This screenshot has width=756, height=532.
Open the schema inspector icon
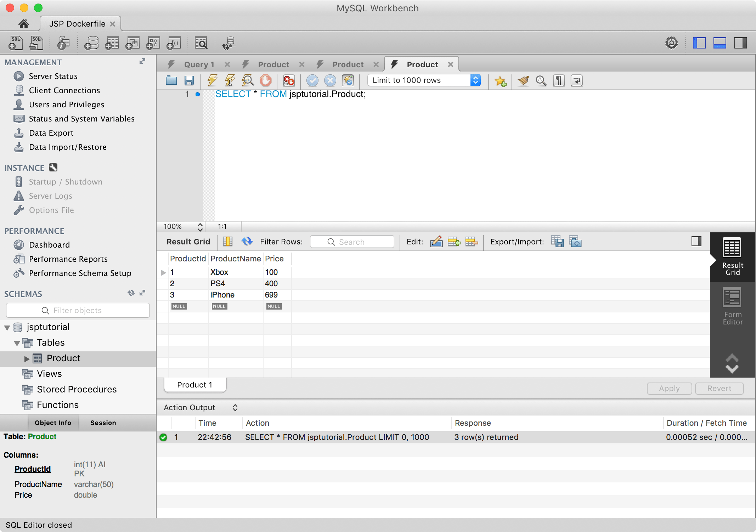click(63, 43)
